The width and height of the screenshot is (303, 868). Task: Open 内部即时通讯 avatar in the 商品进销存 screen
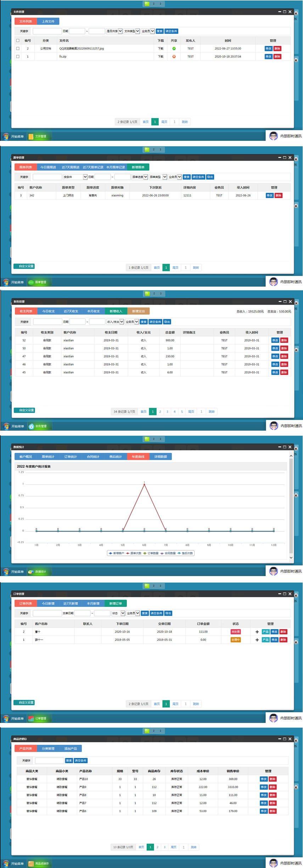pos(273,863)
